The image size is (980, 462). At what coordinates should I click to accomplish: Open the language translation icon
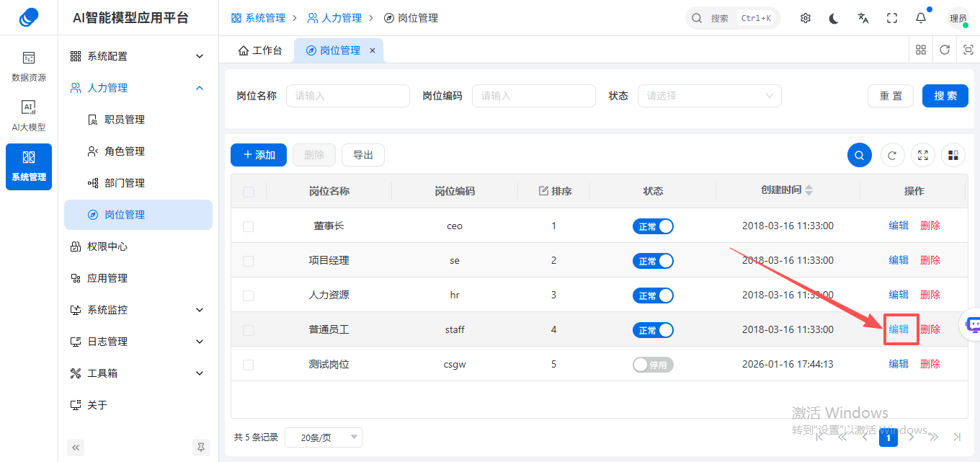863,18
